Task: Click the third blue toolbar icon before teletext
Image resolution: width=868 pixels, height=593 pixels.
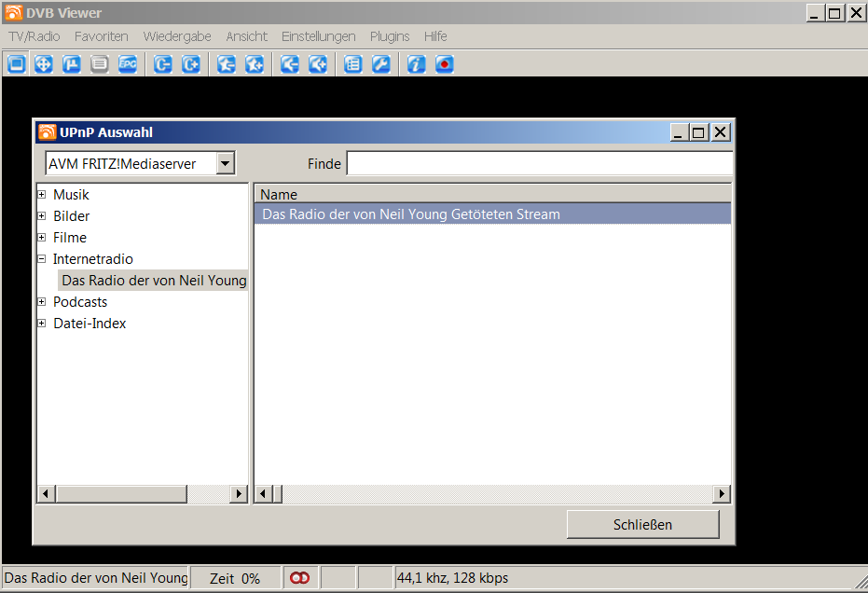Action: click(72, 64)
